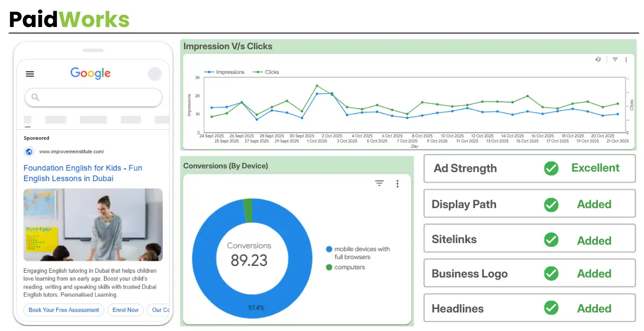
Task: Click the green Ad Strength checkmark icon
Action: [x=551, y=168]
